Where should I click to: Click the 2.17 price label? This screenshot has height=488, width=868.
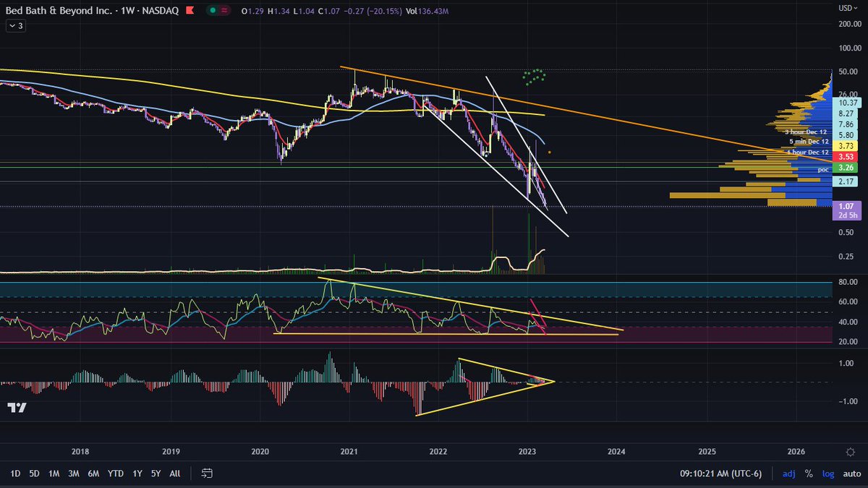click(844, 181)
